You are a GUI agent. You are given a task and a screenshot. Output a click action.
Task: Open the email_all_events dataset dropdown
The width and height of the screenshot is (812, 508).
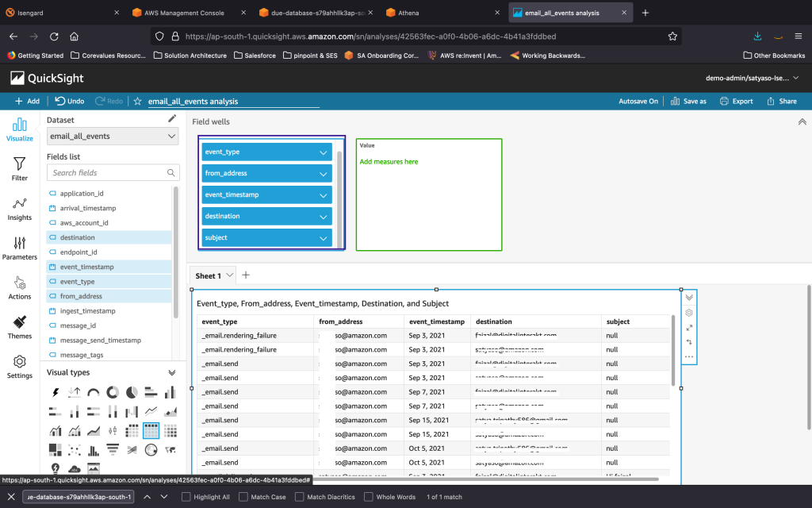tap(112, 137)
